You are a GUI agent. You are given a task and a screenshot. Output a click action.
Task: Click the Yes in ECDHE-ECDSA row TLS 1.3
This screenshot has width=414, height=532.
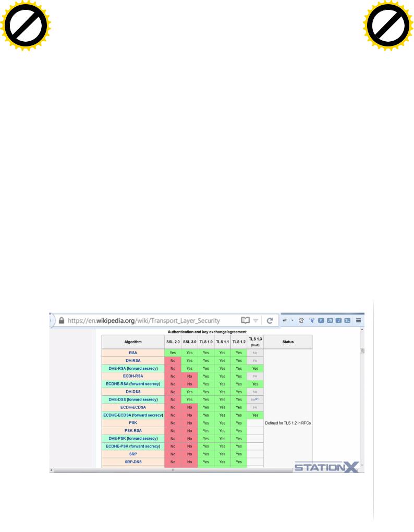point(255,415)
